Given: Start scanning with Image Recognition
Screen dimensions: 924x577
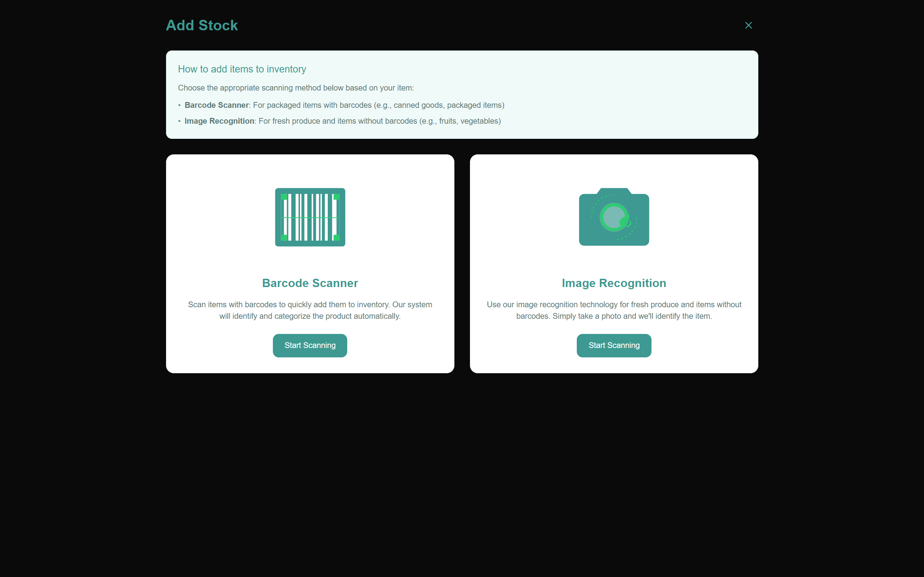Looking at the screenshot, I should pyautogui.click(x=614, y=345).
